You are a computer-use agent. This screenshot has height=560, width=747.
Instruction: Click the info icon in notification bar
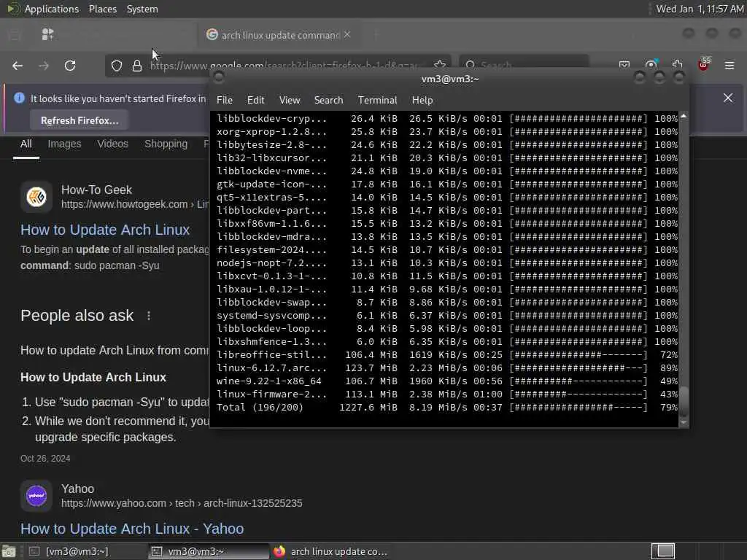click(x=20, y=98)
